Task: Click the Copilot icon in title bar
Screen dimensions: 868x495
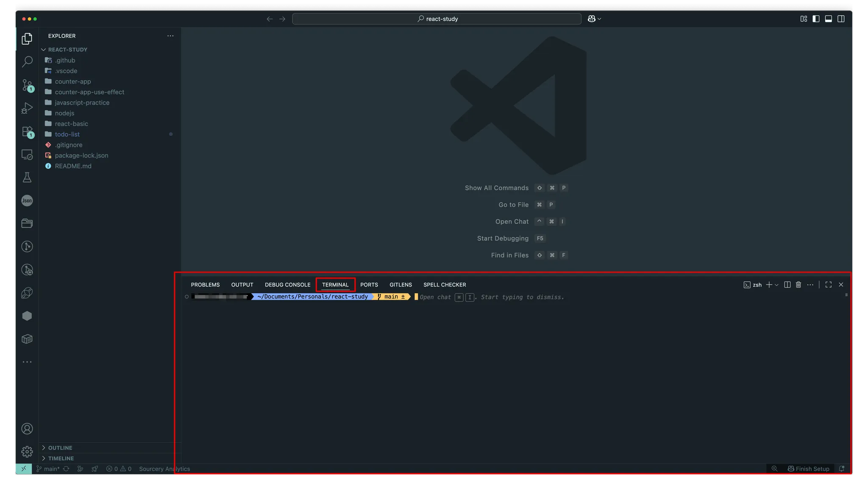Action: (592, 19)
